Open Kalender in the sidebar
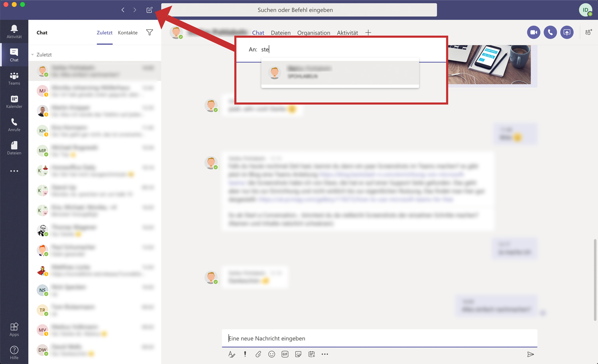 click(x=14, y=101)
